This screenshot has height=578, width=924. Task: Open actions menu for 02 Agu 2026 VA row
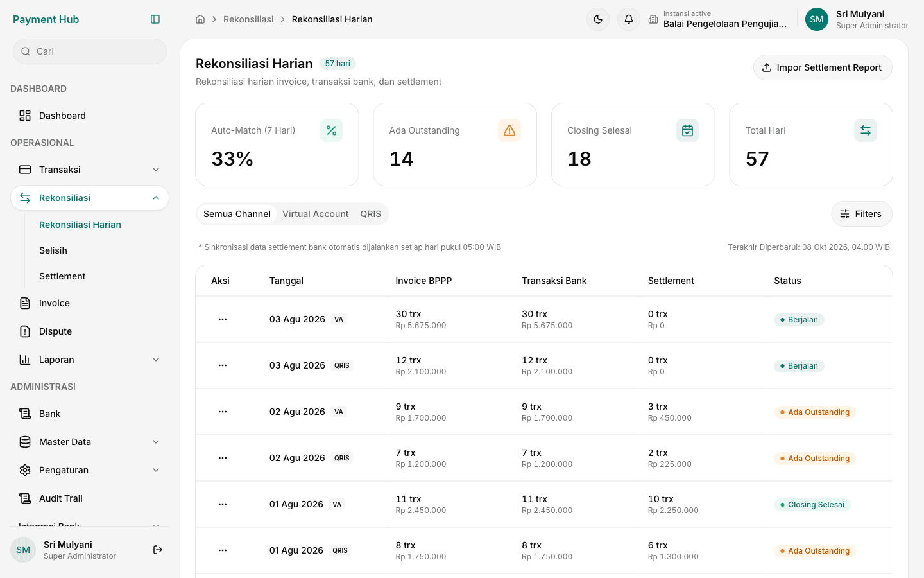(223, 412)
